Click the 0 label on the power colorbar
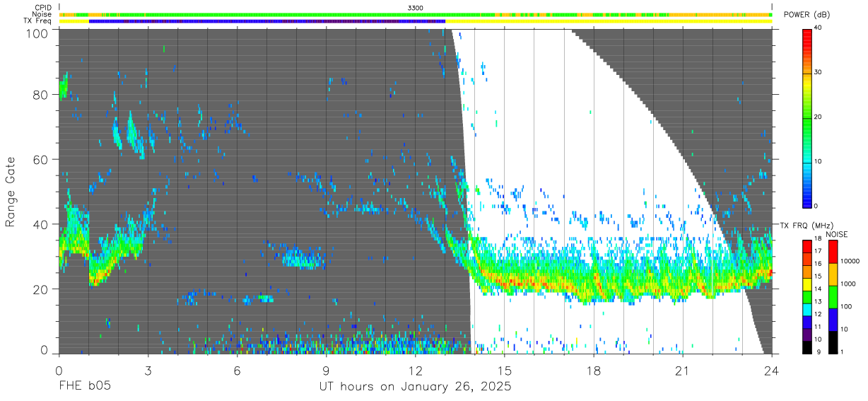Screen dimensions: 868x401 pyautogui.click(x=816, y=206)
